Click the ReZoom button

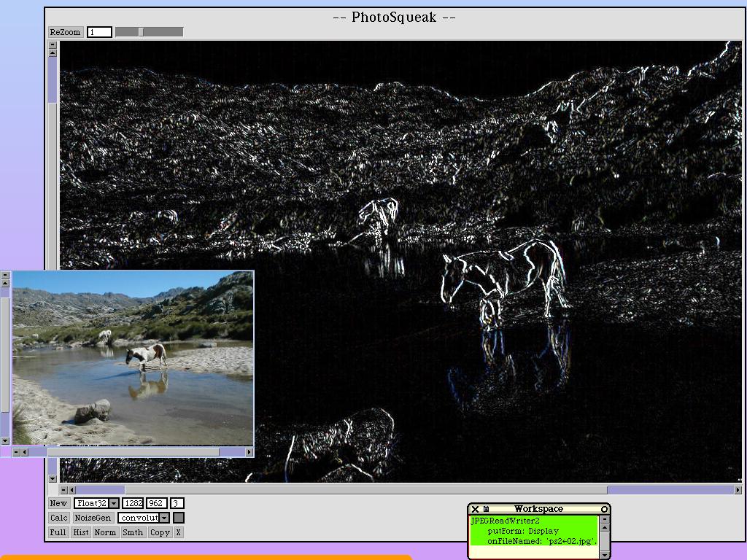coord(65,32)
